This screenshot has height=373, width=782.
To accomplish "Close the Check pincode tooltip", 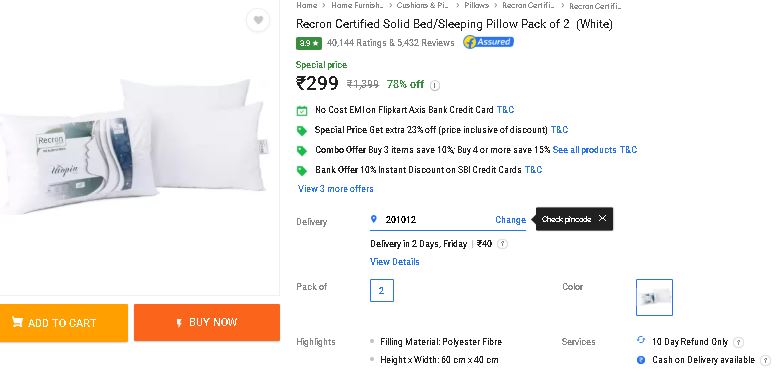I will coord(602,218).
